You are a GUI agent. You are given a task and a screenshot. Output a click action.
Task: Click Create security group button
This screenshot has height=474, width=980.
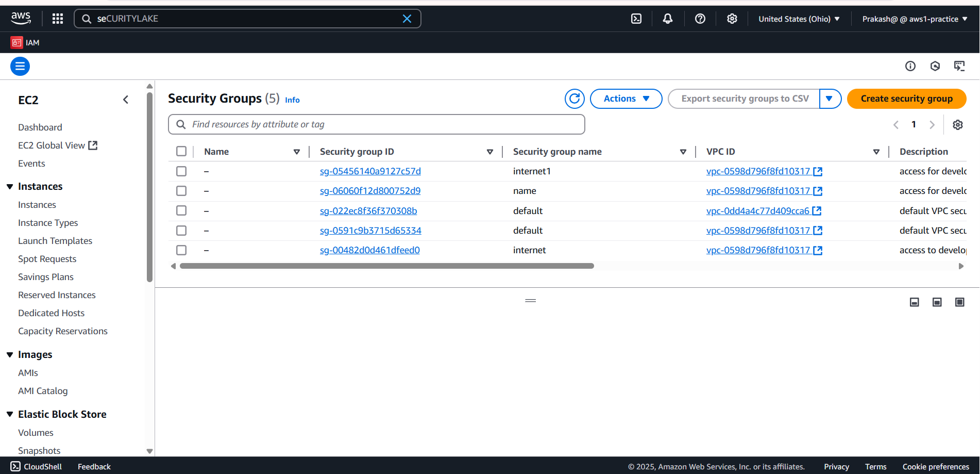tap(907, 99)
